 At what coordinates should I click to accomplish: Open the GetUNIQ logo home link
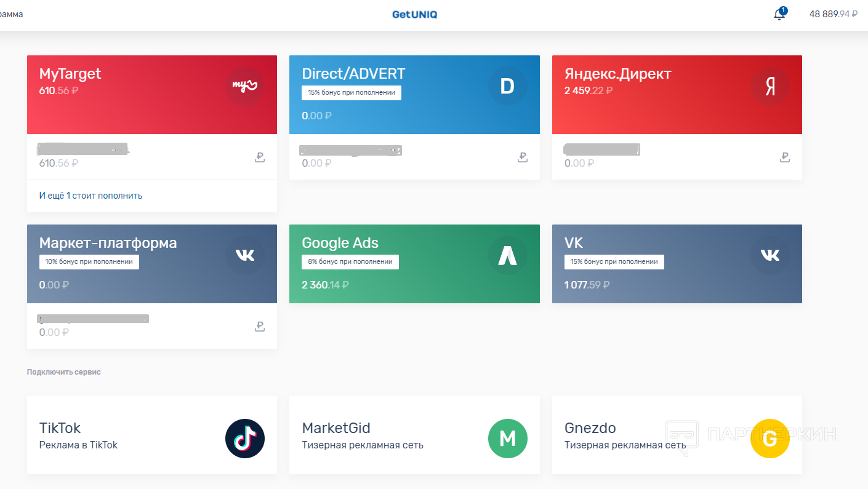(x=414, y=15)
